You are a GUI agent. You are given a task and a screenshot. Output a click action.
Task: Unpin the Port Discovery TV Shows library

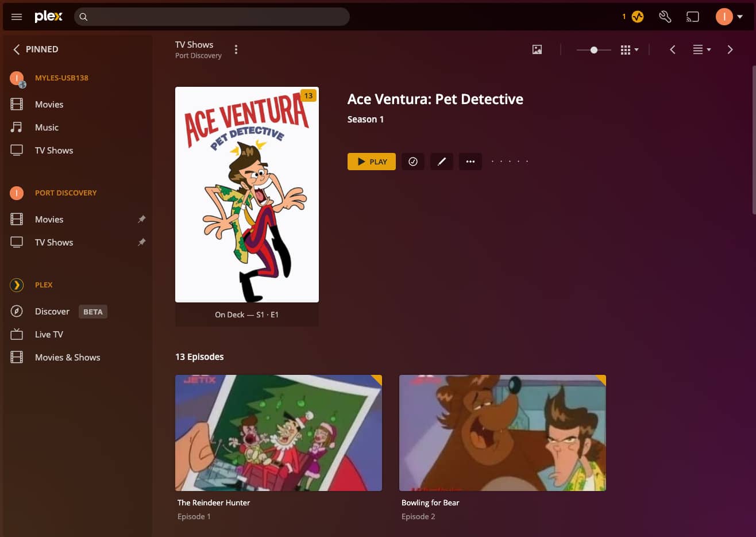pyautogui.click(x=142, y=242)
